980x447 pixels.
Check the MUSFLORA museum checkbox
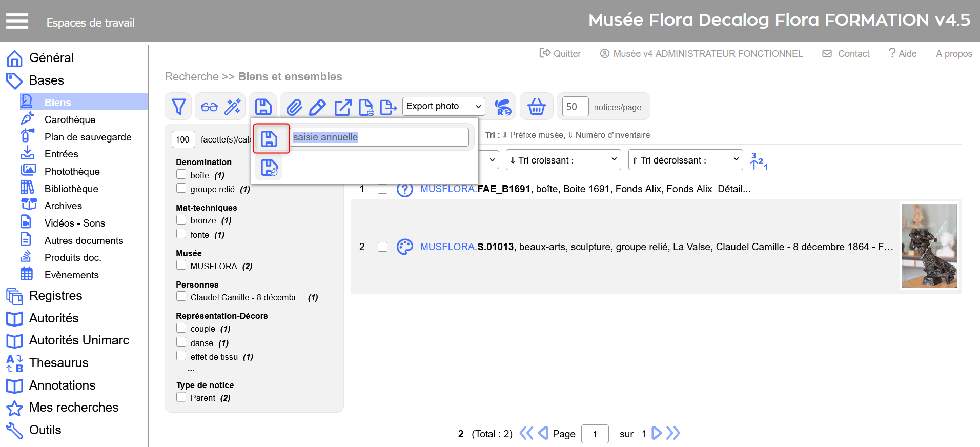(x=181, y=265)
